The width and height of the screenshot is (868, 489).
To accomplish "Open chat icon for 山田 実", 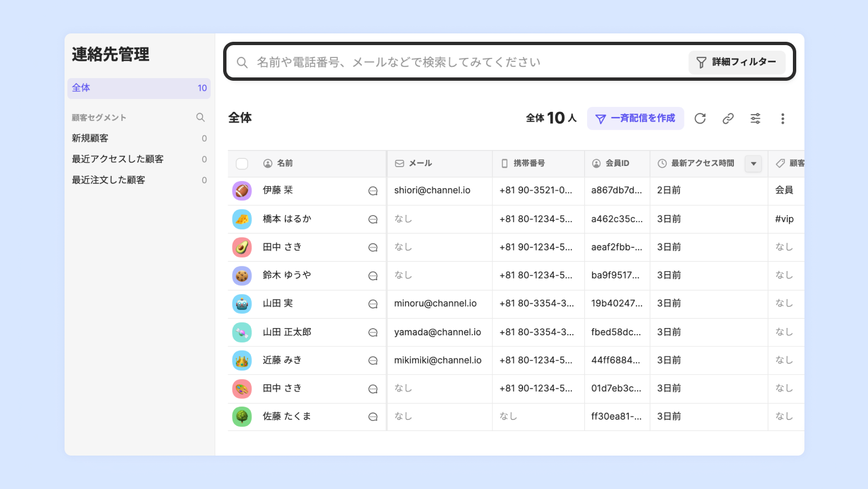I will (373, 304).
